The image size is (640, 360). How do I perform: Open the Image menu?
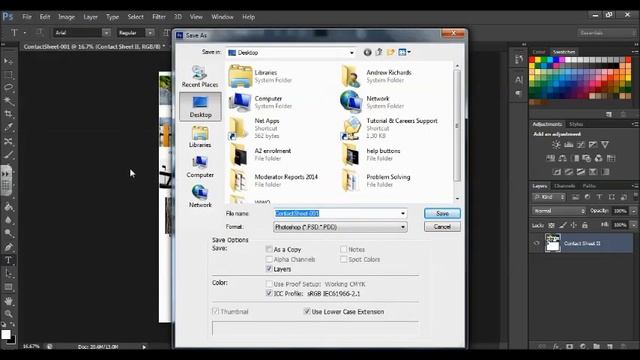tap(67, 17)
